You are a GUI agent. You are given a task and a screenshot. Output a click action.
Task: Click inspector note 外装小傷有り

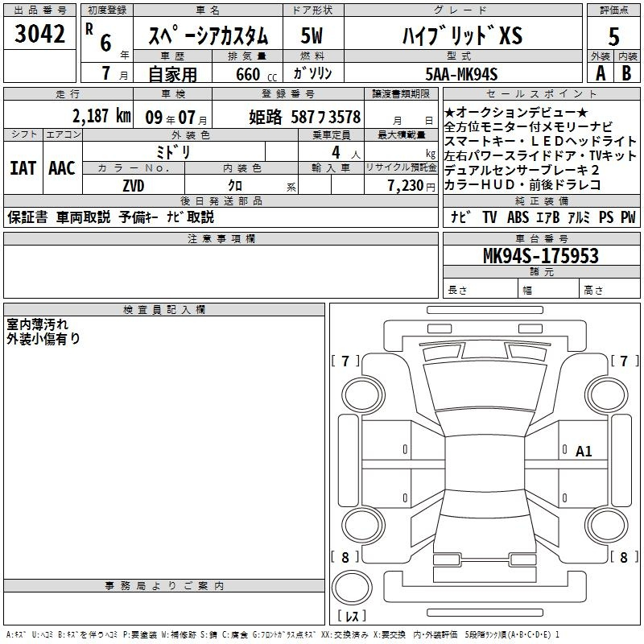coord(43,339)
